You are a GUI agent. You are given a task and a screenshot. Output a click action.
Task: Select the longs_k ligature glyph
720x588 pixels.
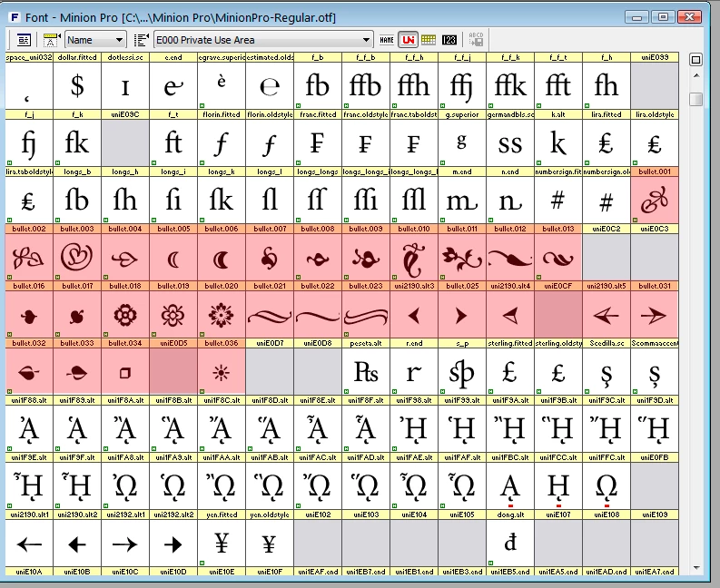click(x=222, y=201)
